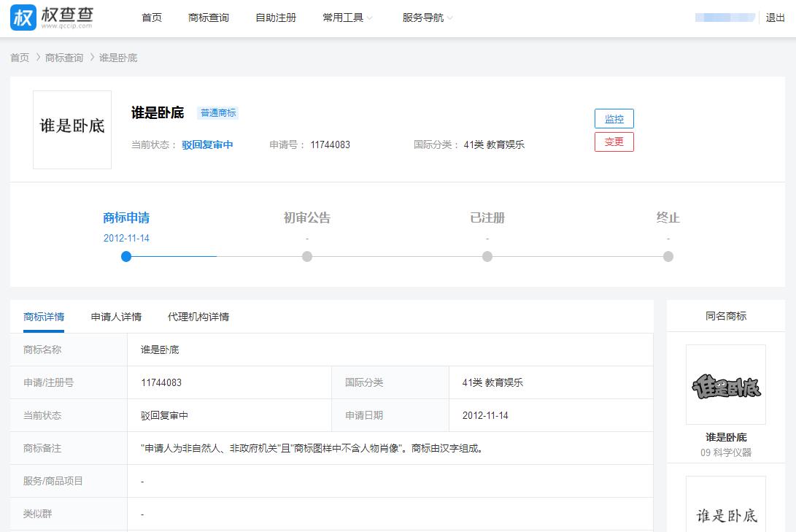Click the 监控 button
This screenshot has height=532, width=796.
(x=614, y=118)
